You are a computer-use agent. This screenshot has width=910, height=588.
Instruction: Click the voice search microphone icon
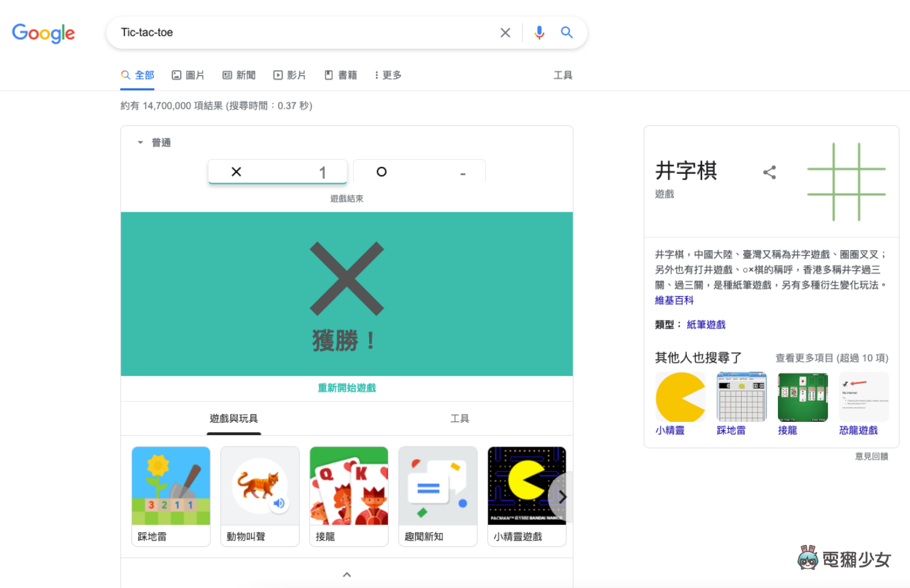[539, 32]
